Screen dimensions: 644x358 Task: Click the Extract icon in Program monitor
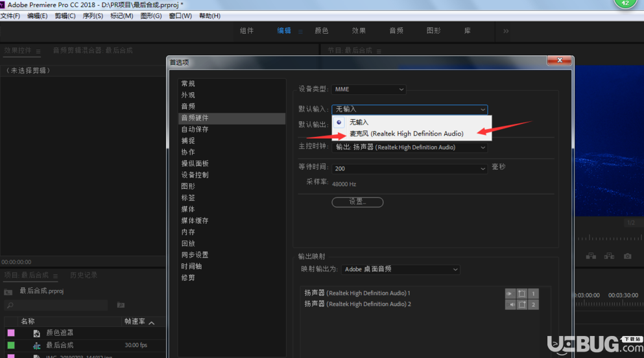click(x=609, y=256)
